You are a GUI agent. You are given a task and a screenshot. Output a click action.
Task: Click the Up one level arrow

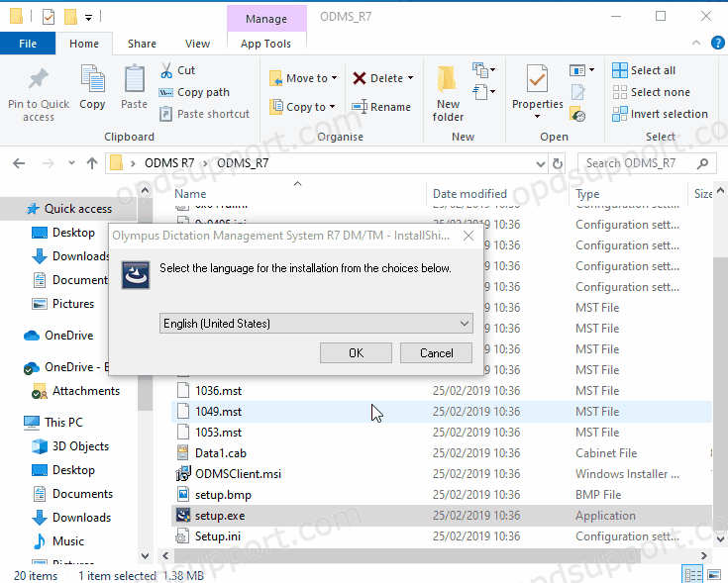click(92, 163)
